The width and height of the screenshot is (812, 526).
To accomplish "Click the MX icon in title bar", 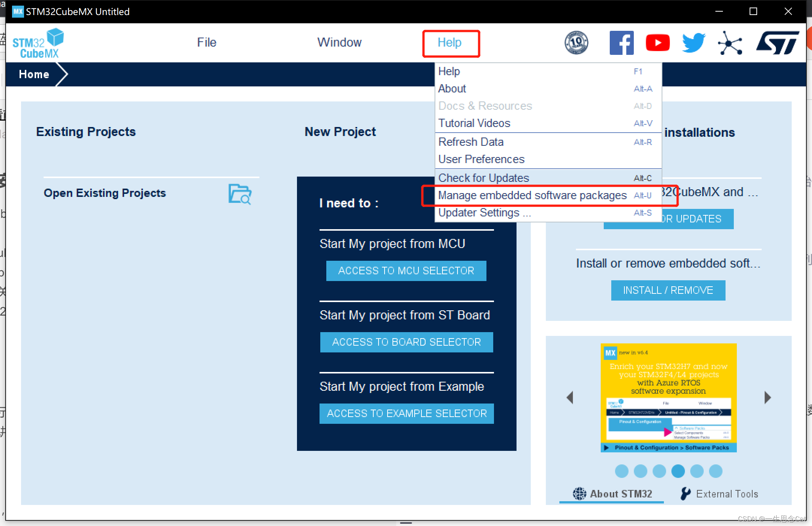I will tap(18, 11).
